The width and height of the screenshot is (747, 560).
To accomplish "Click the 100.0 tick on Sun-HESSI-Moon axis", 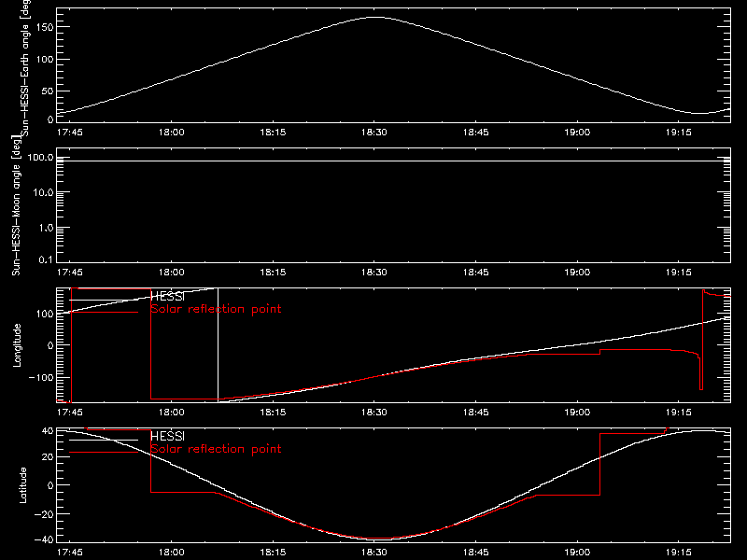I will point(41,157).
